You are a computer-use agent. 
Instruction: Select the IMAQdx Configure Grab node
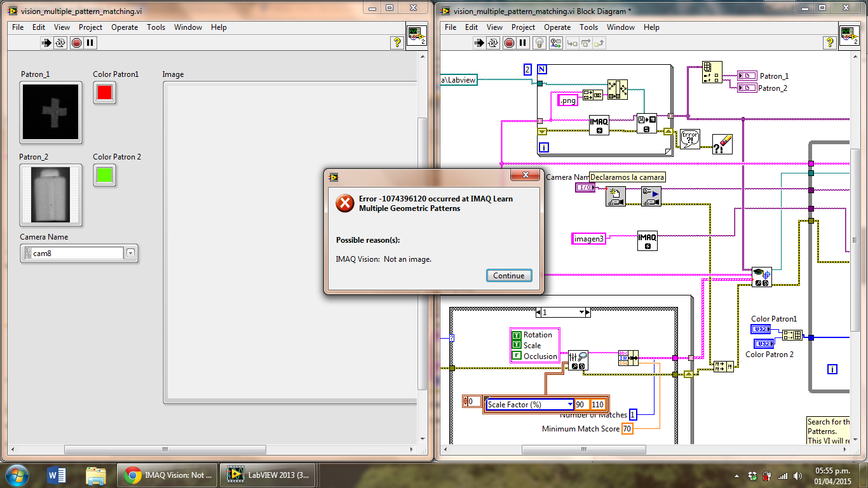tap(651, 196)
